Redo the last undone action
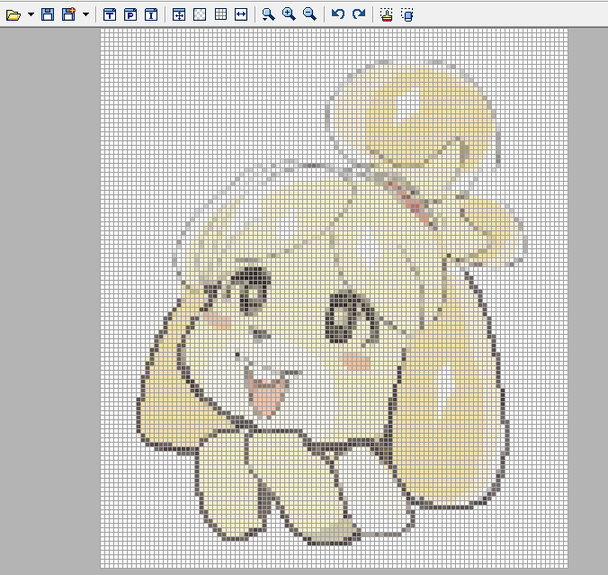The image size is (608, 575). pyautogui.click(x=359, y=14)
